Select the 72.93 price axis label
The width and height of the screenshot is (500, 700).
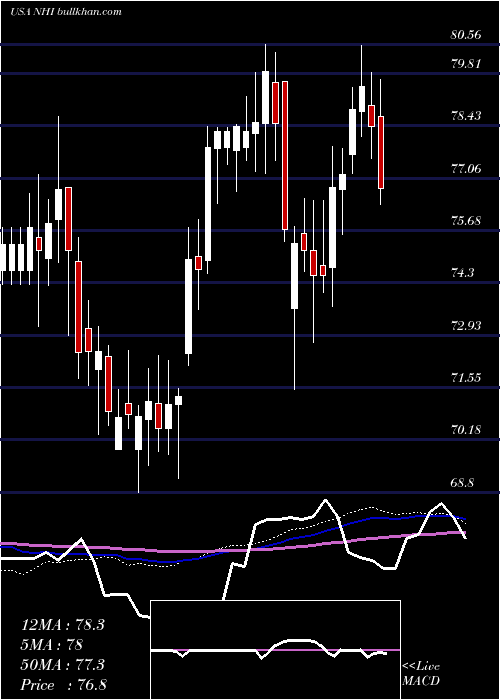pos(466,326)
